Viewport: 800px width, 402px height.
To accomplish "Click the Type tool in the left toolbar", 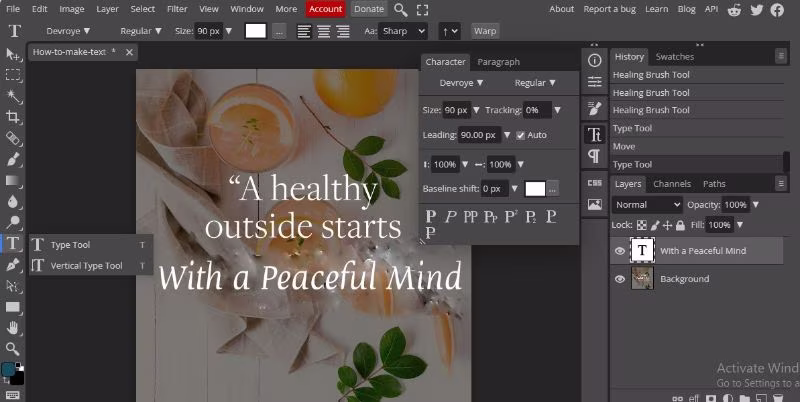I will click(x=13, y=243).
